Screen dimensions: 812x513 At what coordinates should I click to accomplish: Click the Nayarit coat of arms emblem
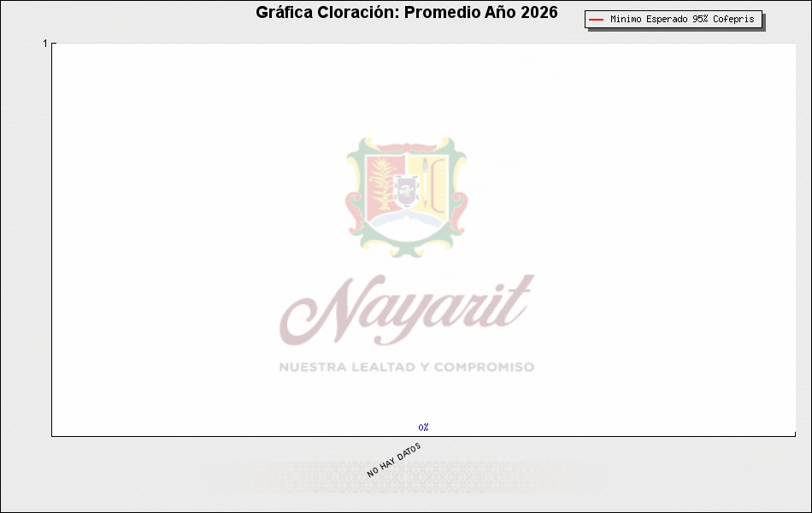[407, 197]
